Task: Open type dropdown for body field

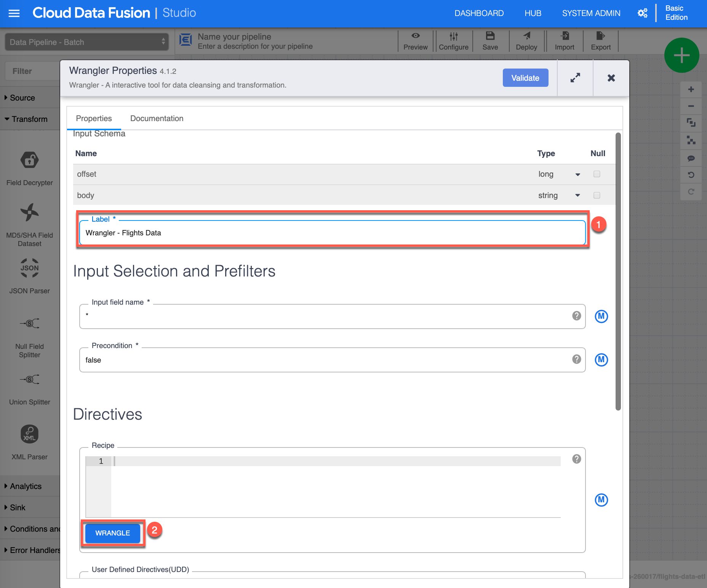Action: [577, 195]
